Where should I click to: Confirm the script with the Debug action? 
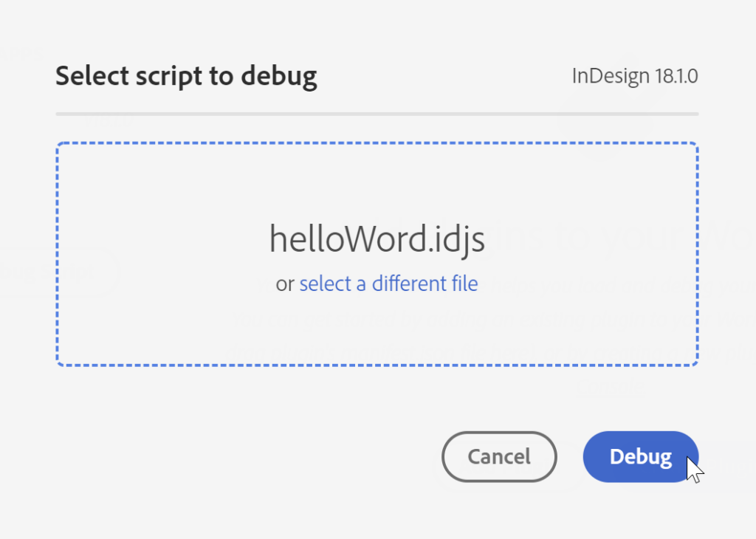coord(639,456)
